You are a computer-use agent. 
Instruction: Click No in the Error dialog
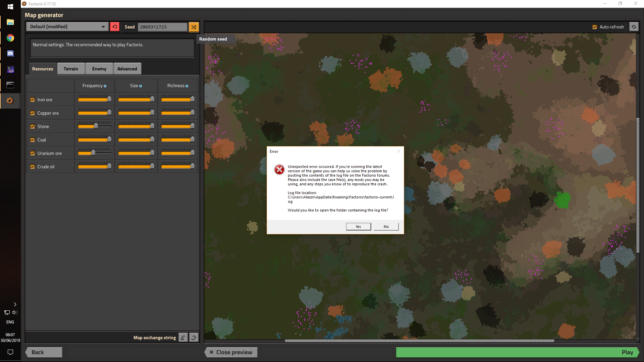point(386,227)
